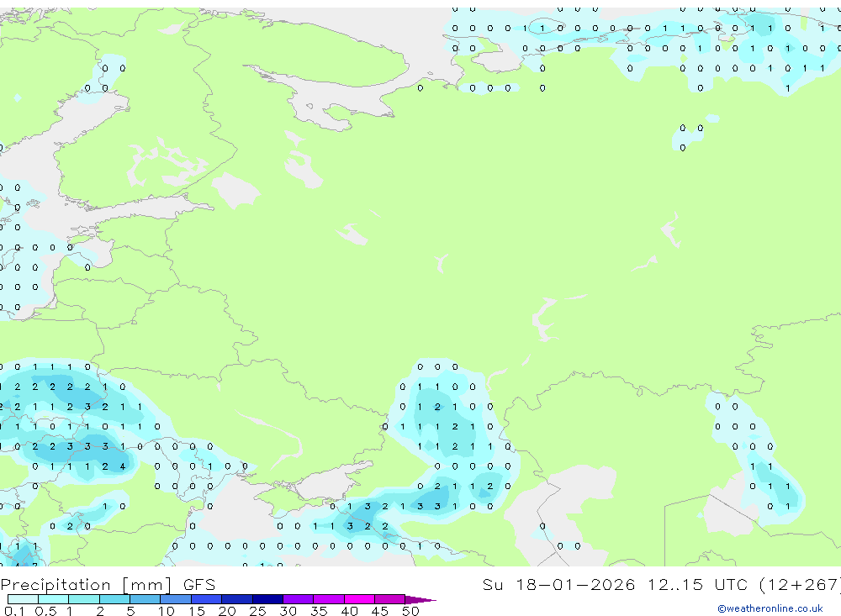Select the 2–5 mm legend color swatch
Screen dimensions: 841x616
pyautogui.click(x=114, y=599)
